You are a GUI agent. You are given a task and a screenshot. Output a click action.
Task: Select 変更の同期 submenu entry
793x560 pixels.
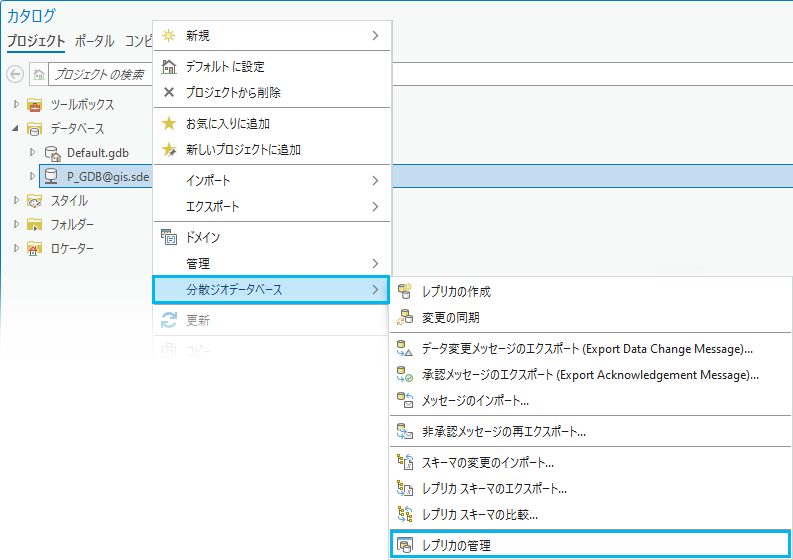591,318
